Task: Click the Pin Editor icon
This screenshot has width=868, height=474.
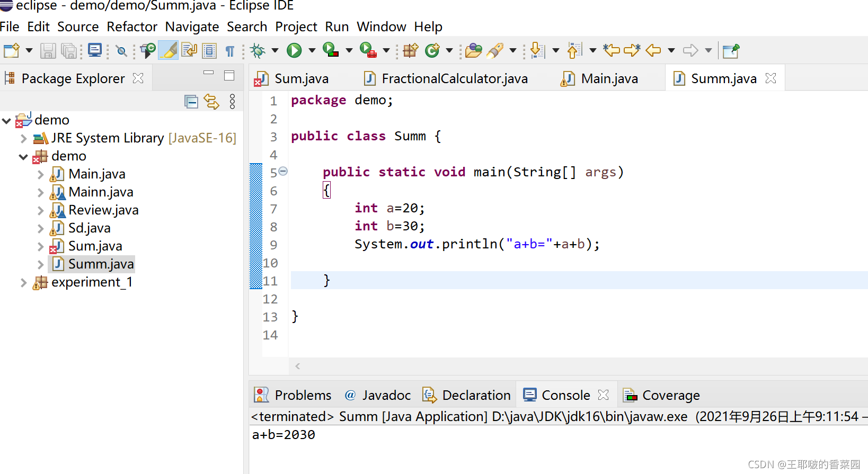Action: pos(731,50)
